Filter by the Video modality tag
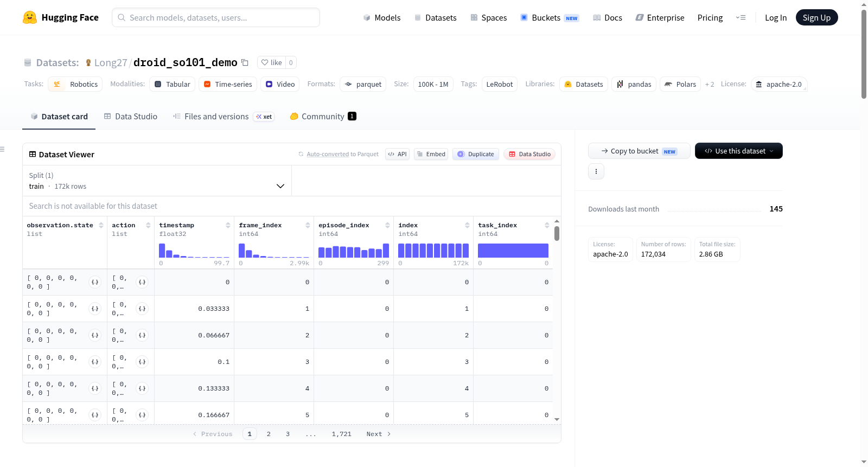Screen dimensions: 868x467 point(280,84)
